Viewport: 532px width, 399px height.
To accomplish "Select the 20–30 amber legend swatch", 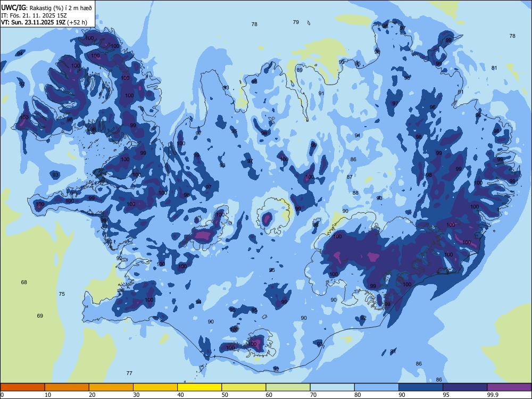I will click(x=111, y=387).
